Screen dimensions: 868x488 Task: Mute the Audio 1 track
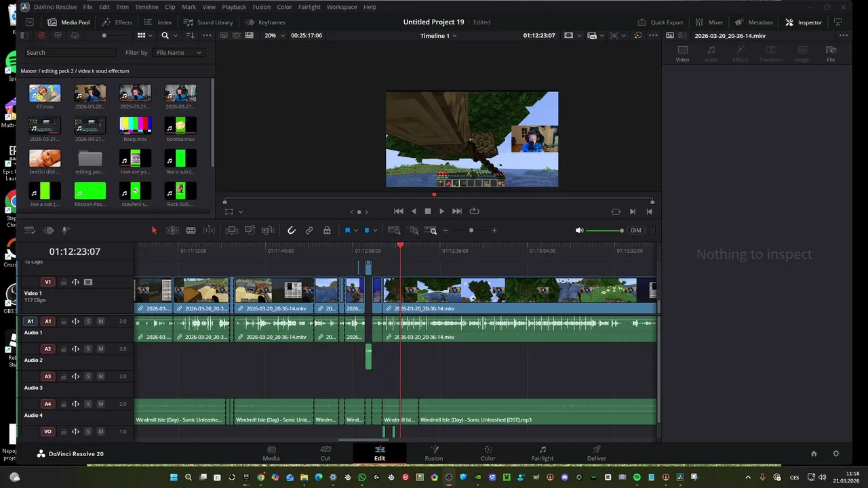click(x=100, y=321)
